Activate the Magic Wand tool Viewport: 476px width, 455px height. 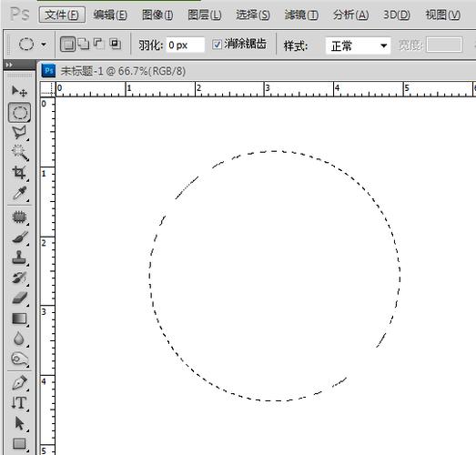tap(20, 153)
